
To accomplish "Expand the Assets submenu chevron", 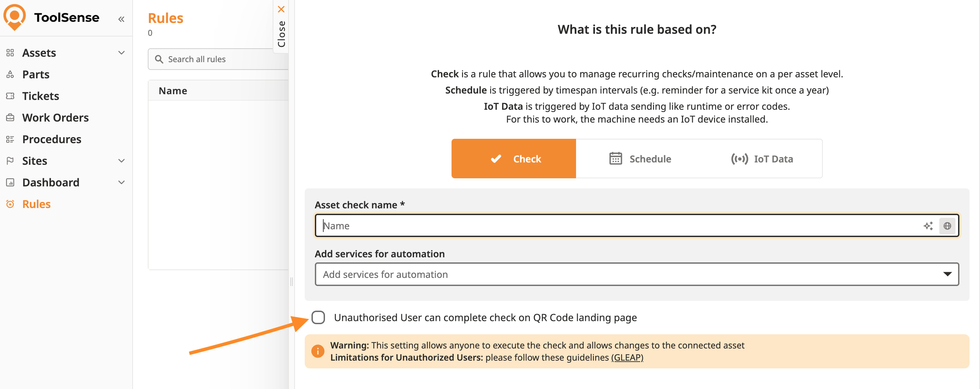I will tap(121, 53).
